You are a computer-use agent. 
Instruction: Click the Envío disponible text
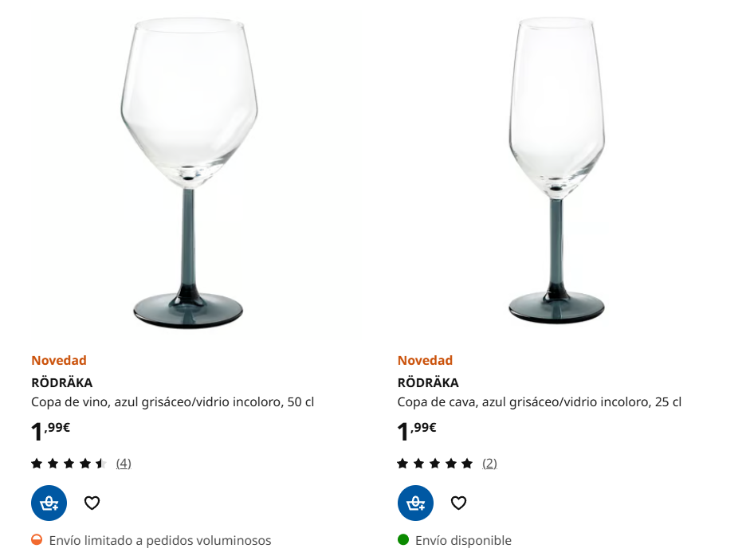click(463, 540)
